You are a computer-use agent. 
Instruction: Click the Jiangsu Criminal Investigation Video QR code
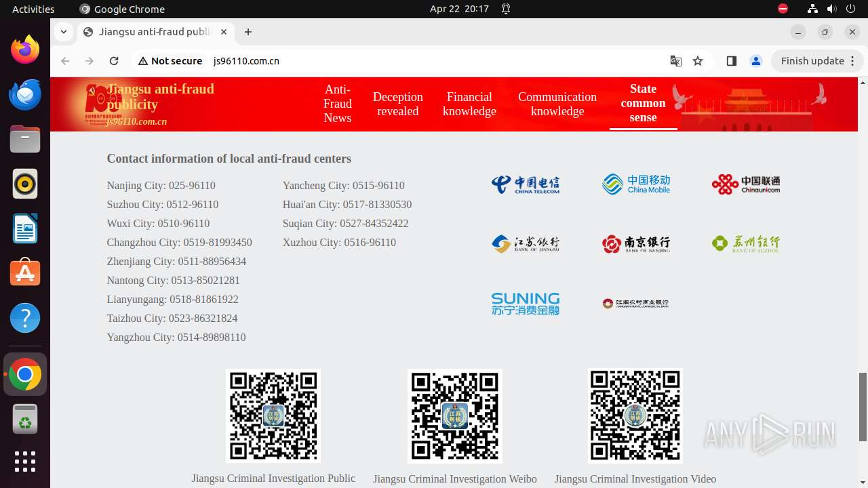tap(635, 416)
